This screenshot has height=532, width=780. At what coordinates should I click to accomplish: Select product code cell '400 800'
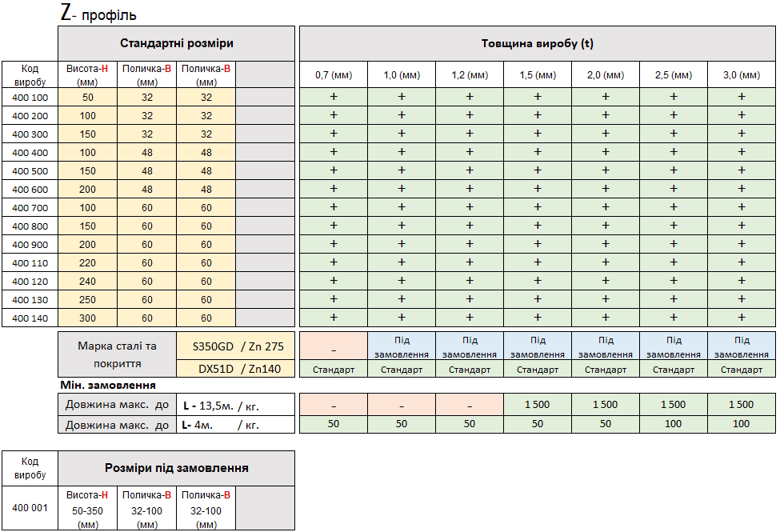30,226
